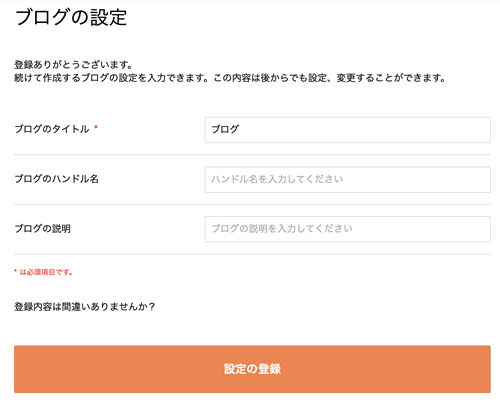The height and width of the screenshot is (403, 500).
Task: Click the divider below the title row
Action: pos(252,155)
